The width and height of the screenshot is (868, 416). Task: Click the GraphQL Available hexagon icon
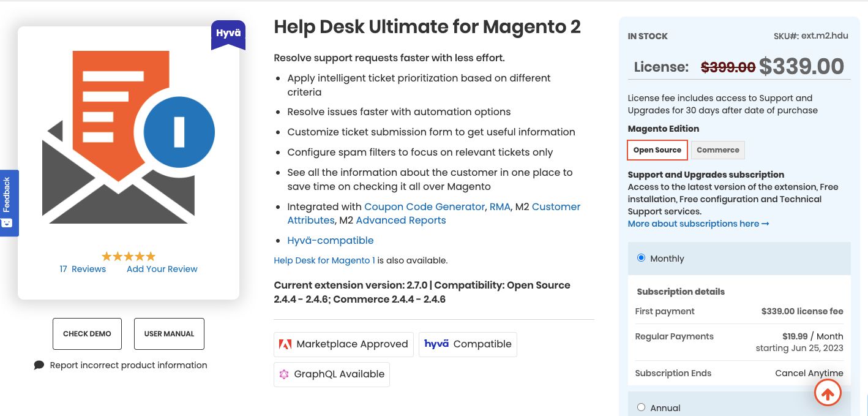[284, 374]
